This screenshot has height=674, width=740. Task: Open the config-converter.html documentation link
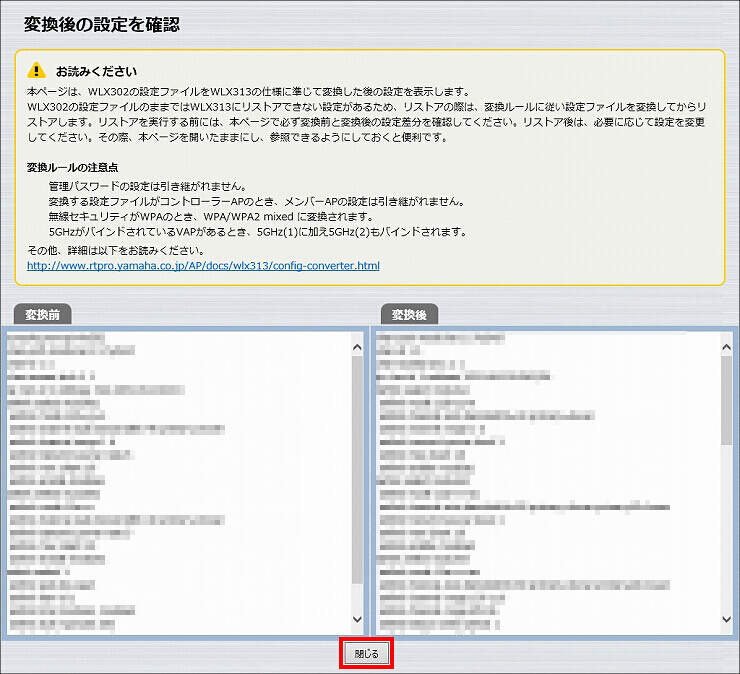point(203,266)
